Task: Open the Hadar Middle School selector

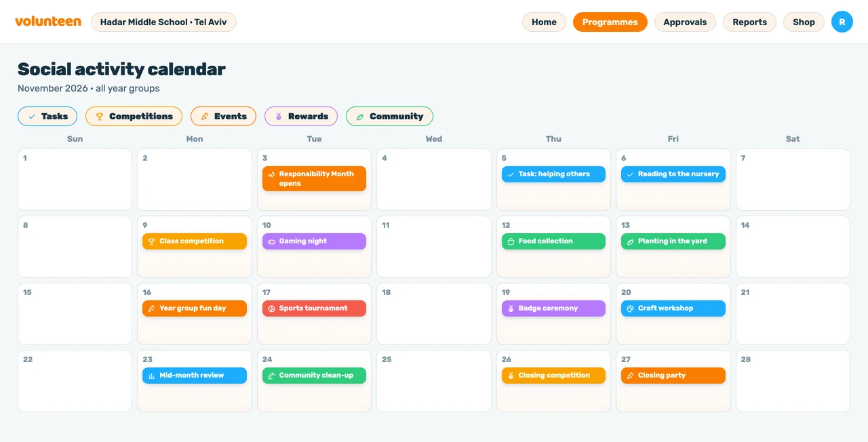Action: tap(163, 22)
